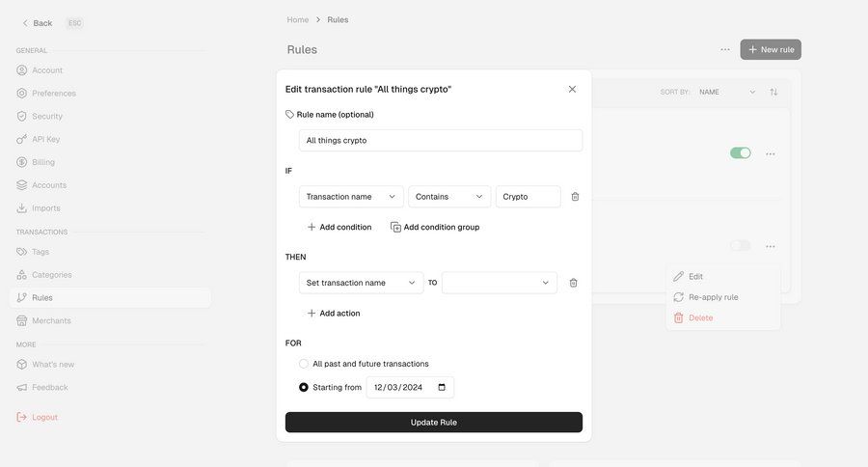Open the Set transaction name action dropdown
Screen dimensions: 868x467
pyautogui.click(x=361, y=283)
